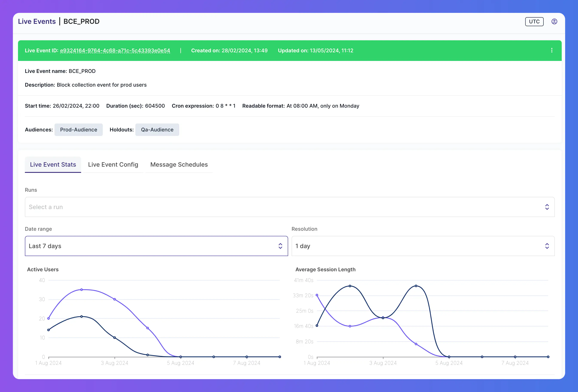Click the readable format At 08:00 AM text
This screenshot has height=392, width=578.
(x=323, y=106)
